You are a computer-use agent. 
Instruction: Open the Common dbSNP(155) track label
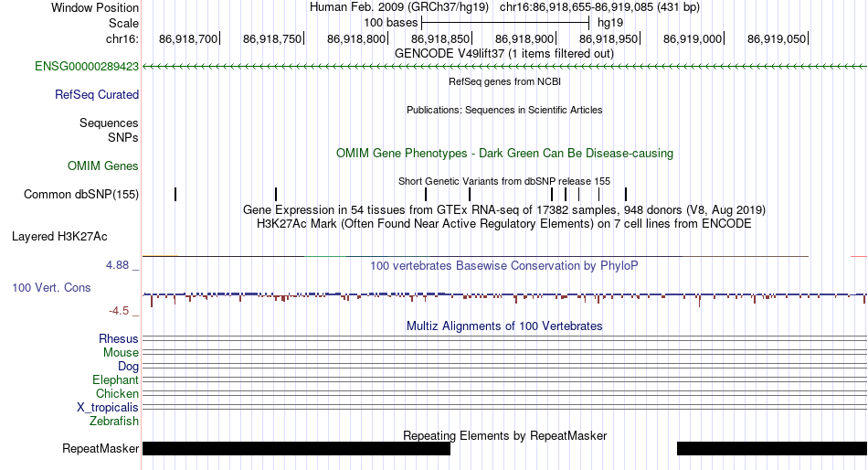[x=81, y=195]
